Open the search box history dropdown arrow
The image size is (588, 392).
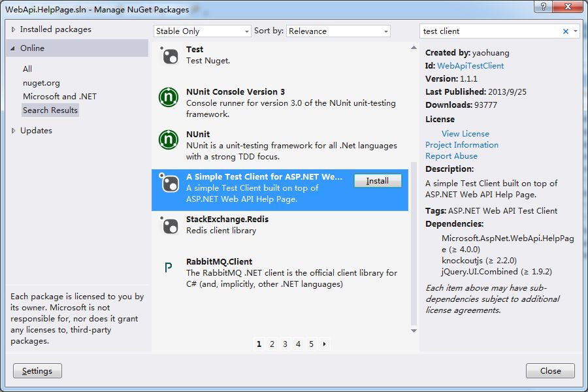pyautogui.click(x=576, y=31)
